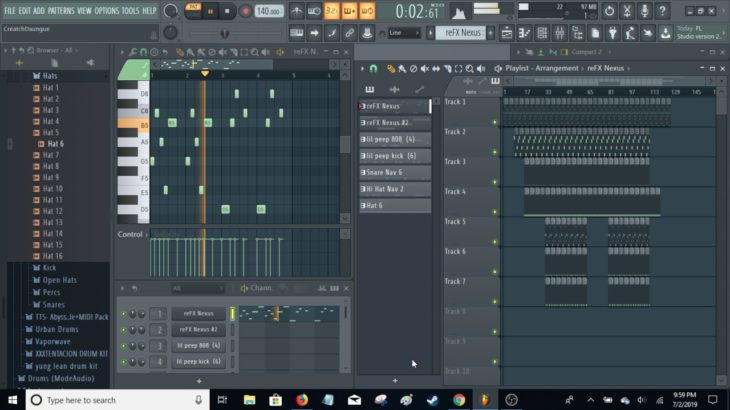This screenshot has height=410, width=730.
Task: Add a new pattern with the plus button
Action: point(490,33)
